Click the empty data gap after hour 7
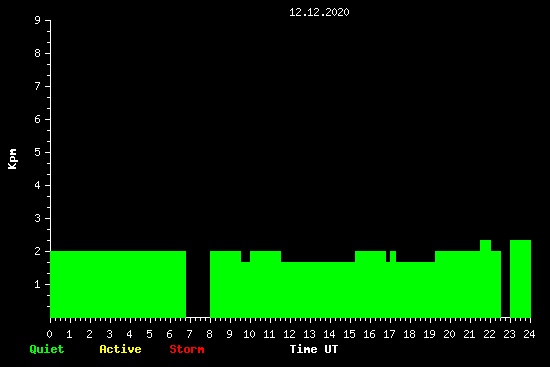Screen dimensions: 550x367 click(198, 284)
